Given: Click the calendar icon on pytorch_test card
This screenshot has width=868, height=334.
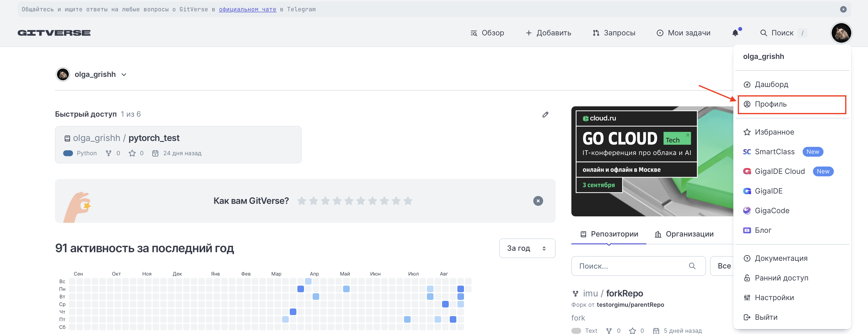Looking at the screenshot, I should (x=155, y=153).
